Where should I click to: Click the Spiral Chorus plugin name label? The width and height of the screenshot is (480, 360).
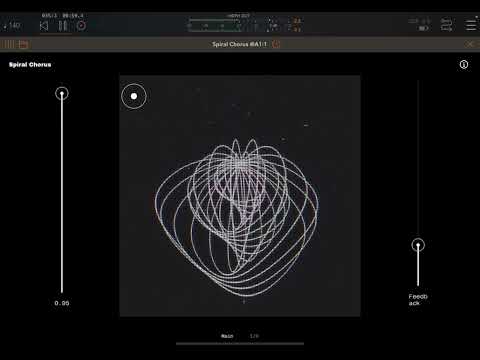[30, 65]
